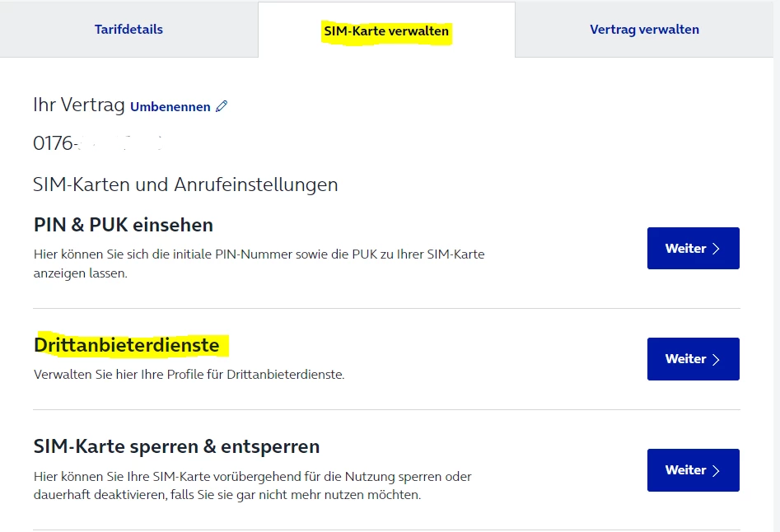Click the chevron in the SIM-Karte sperren Weiter button
This screenshot has width=780, height=532.
[716, 470]
